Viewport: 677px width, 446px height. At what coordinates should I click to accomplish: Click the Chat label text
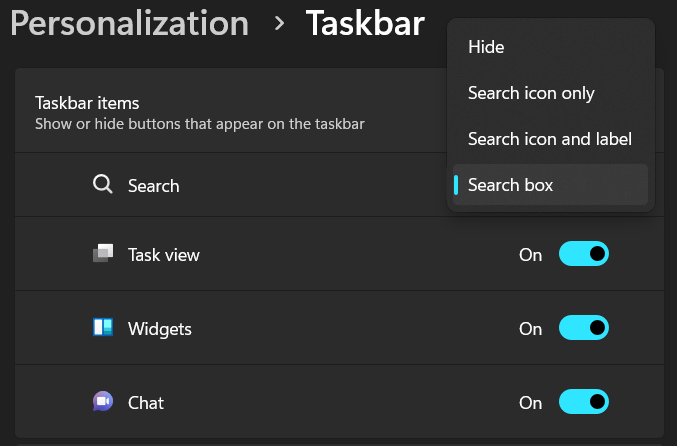pyautogui.click(x=146, y=403)
